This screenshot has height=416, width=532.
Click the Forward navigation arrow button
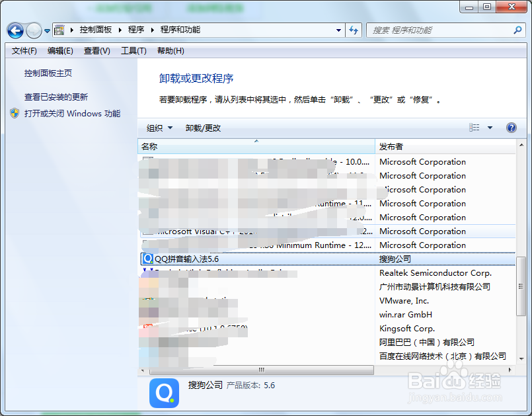coord(34,31)
